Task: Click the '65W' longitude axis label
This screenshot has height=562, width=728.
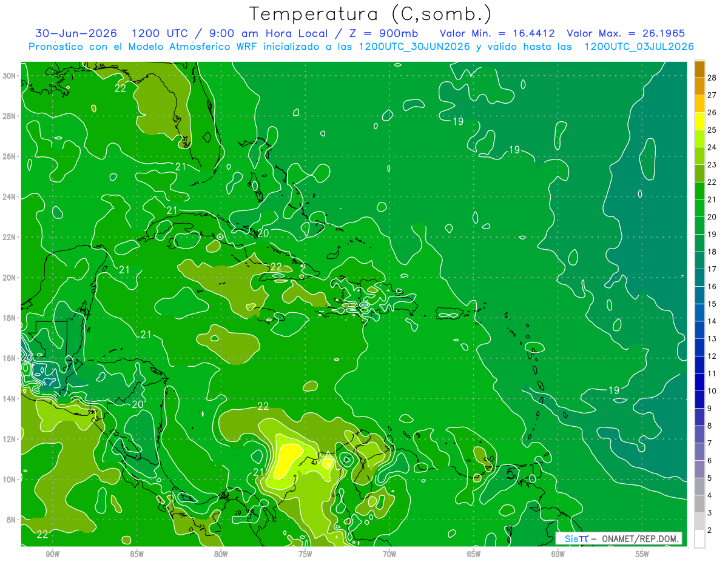Action: [x=474, y=554]
